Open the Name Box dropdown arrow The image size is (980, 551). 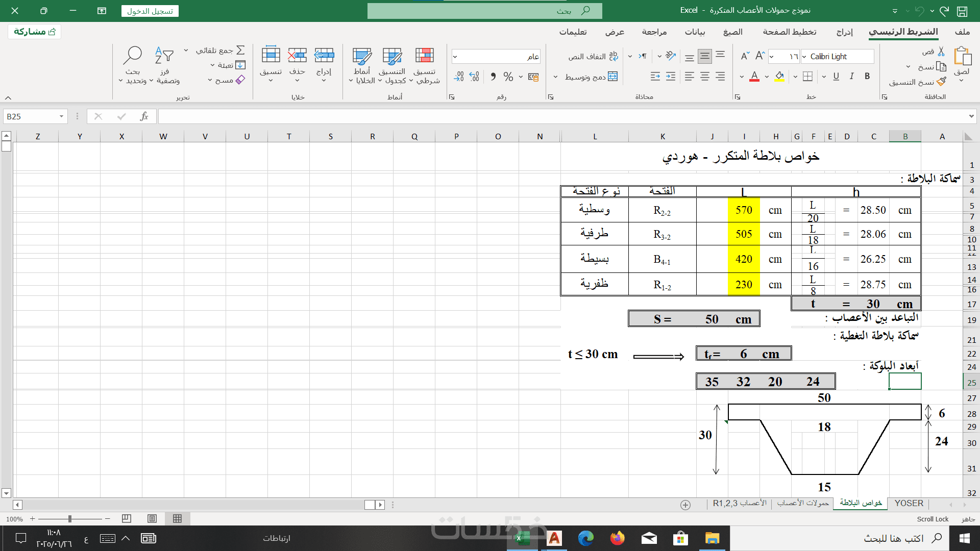point(61,116)
